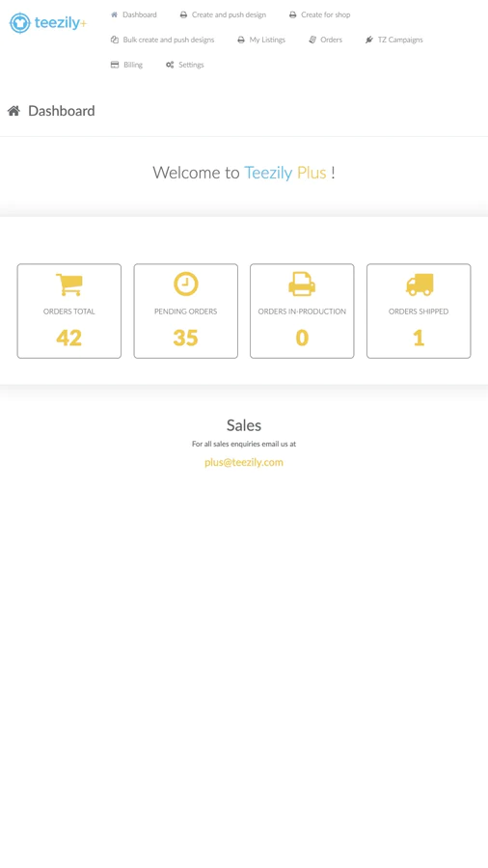The width and height of the screenshot is (488, 868).
Task: Click the printer icon in Orders In-Production
Action: tap(302, 285)
